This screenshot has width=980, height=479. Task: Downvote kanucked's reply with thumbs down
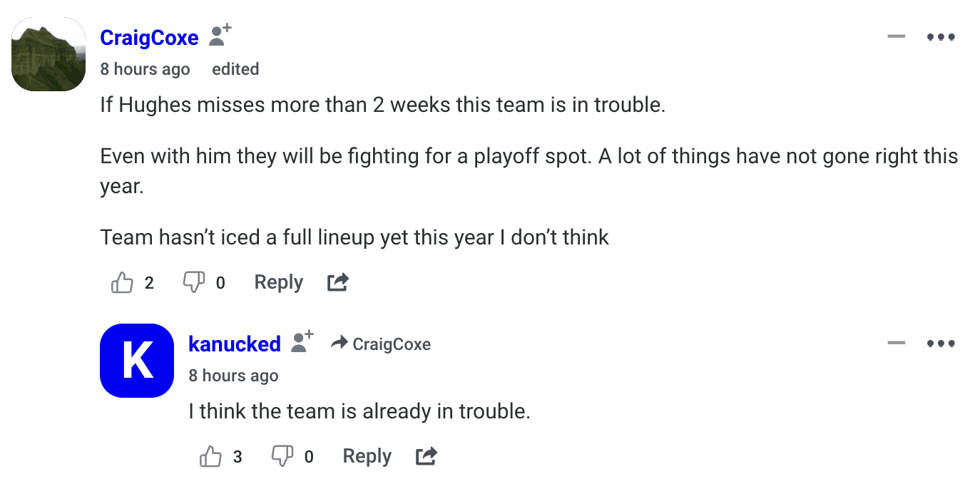pyautogui.click(x=282, y=456)
